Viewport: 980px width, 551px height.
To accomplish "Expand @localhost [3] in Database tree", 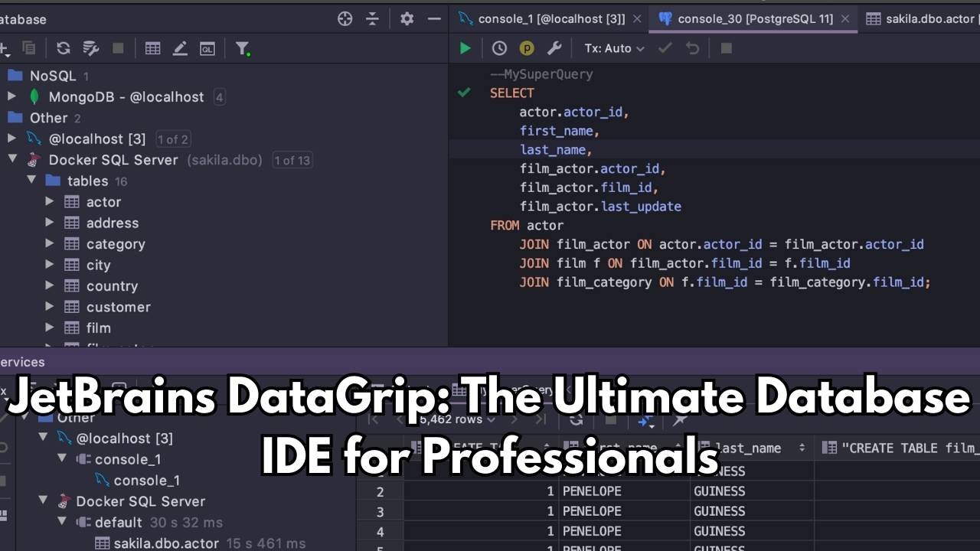I will [x=11, y=139].
